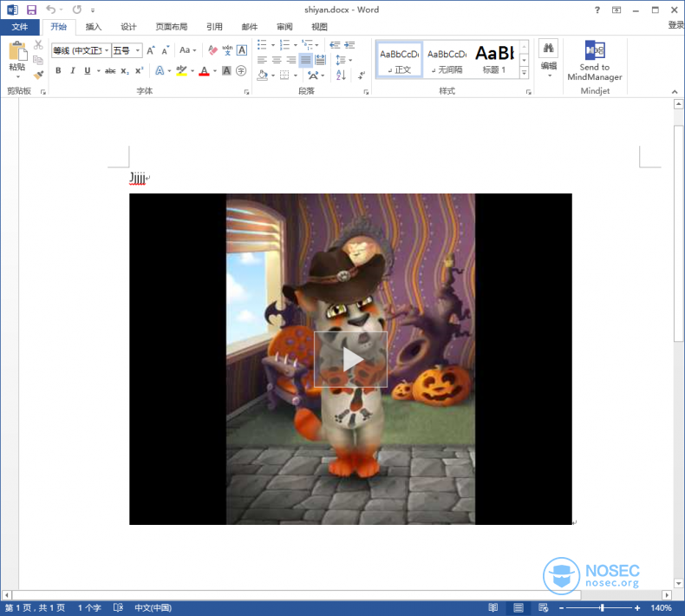Apply enclosed character (字) icon
The image size is (685, 616).
point(241,71)
